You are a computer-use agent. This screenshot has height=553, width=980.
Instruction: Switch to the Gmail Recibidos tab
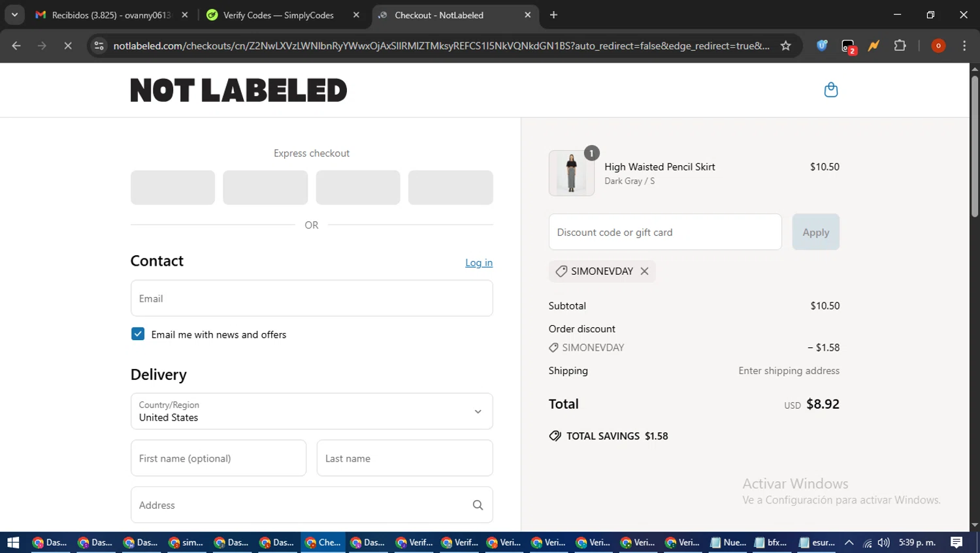click(x=111, y=15)
